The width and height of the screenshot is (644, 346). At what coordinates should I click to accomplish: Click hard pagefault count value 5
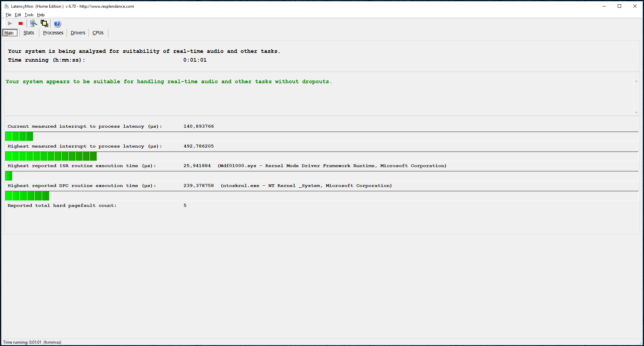coord(185,206)
